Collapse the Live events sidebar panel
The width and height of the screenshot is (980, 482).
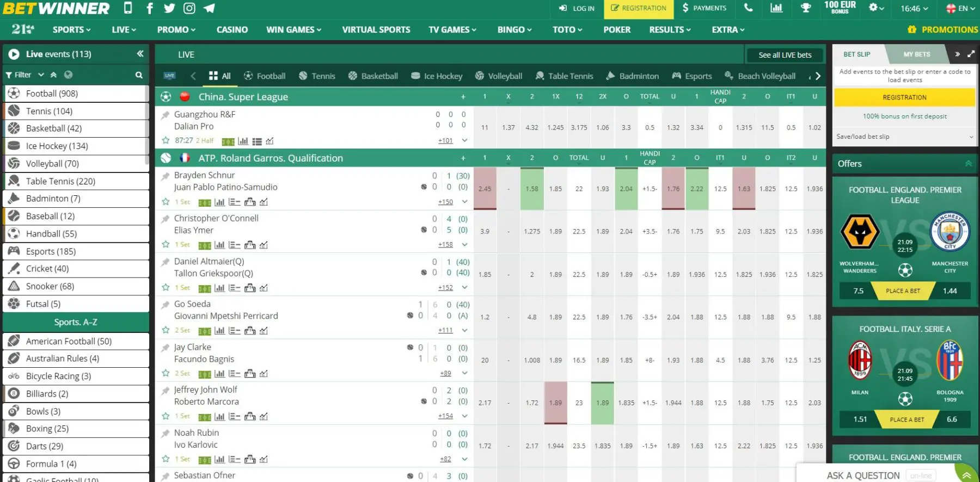pyautogui.click(x=140, y=53)
